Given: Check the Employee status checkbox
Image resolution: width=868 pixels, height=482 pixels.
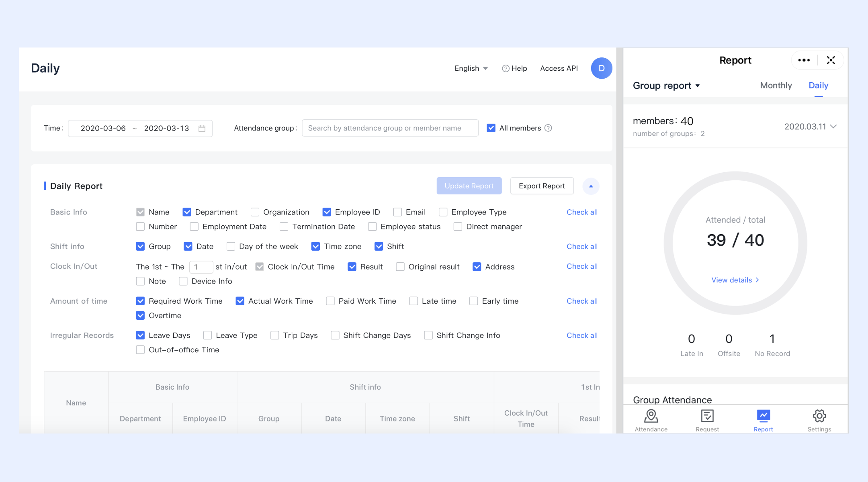Looking at the screenshot, I should (372, 227).
